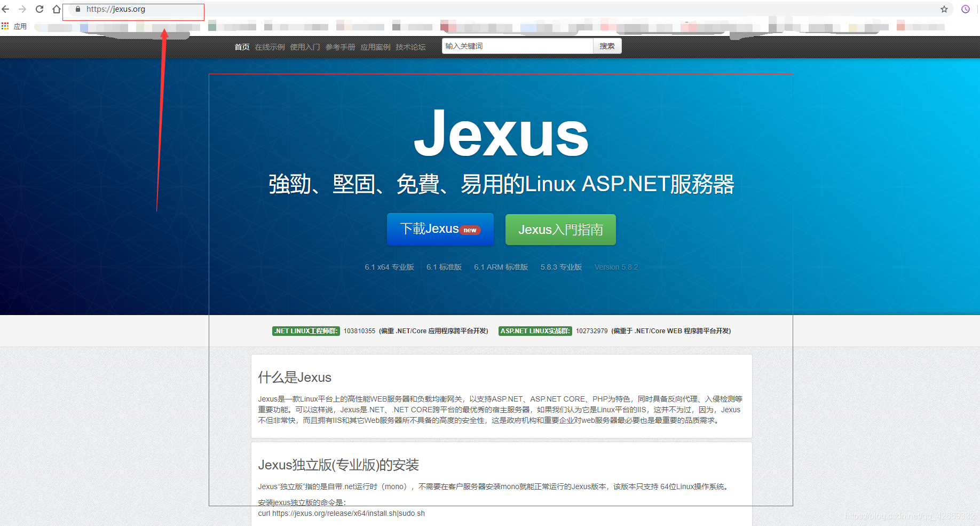Reload the page with refresh icon
Viewport: 980px width, 526px height.
pos(39,9)
